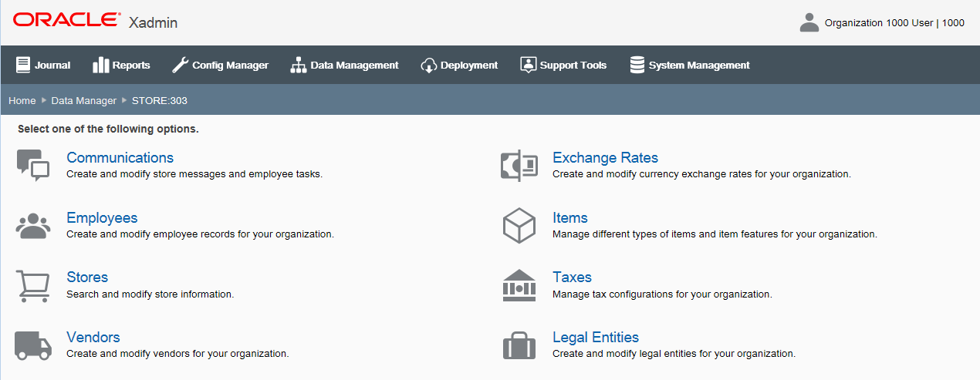Image resolution: width=980 pixels, height=380 pixels.
Task: Click the Config Manager wrench icon
Action: [180, 65]
